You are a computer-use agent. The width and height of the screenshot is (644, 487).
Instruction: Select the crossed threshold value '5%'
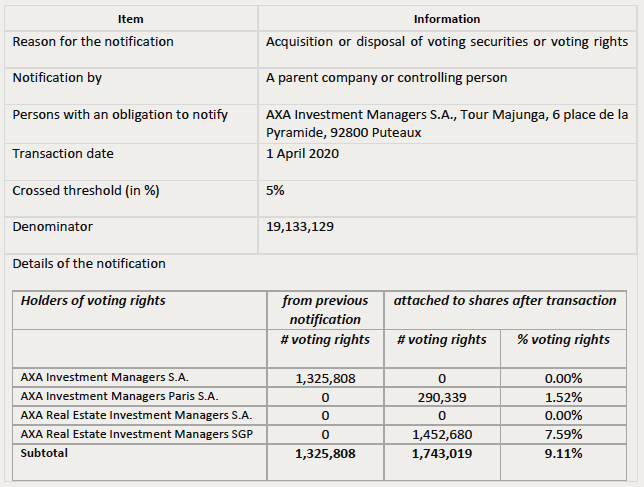tap(275, 191)
